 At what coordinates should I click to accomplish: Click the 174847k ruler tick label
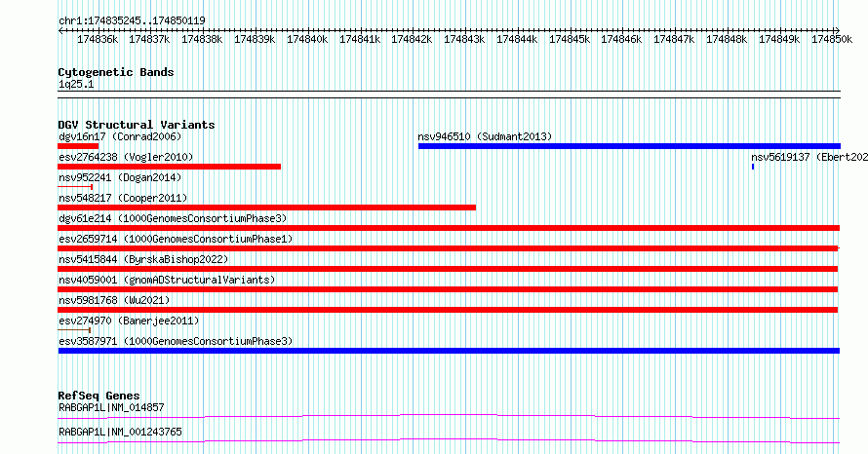point(674,39)
